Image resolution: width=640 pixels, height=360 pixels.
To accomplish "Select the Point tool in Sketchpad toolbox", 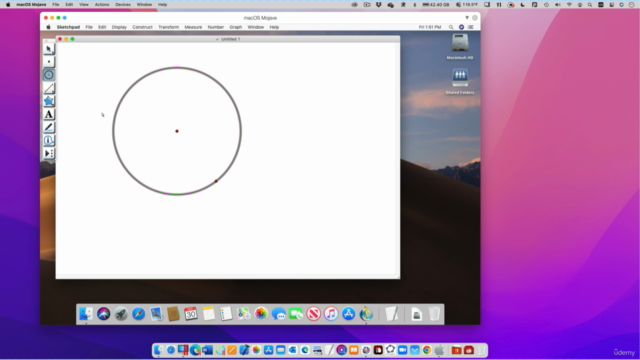I will pyautogui.click(x=49, y=62).
